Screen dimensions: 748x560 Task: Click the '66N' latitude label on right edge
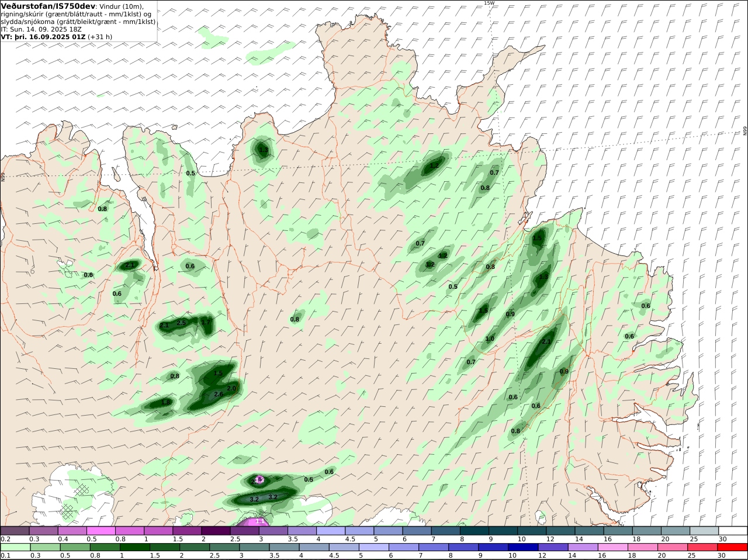pyautogui.click(x=745, y=131)
